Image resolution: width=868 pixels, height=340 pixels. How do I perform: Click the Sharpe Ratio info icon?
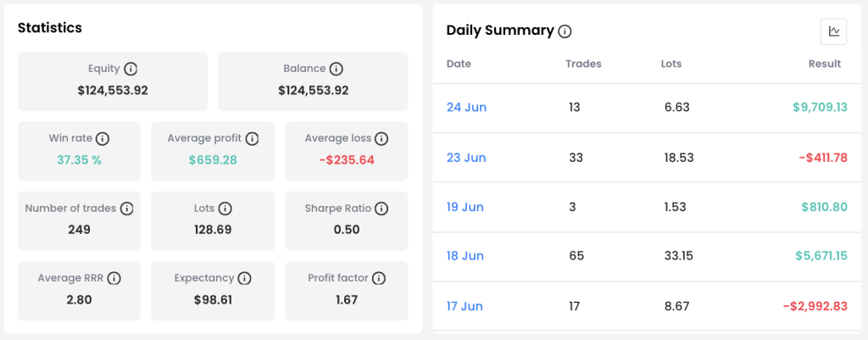381,209
